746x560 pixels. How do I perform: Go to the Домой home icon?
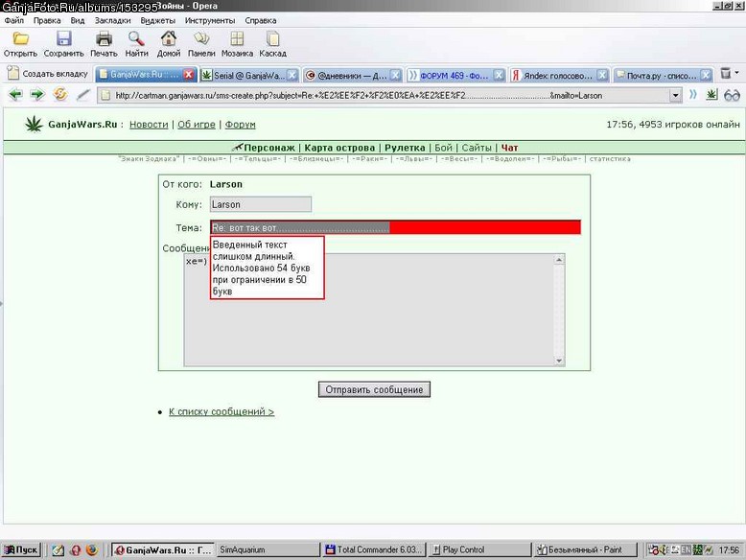(169, 39)
